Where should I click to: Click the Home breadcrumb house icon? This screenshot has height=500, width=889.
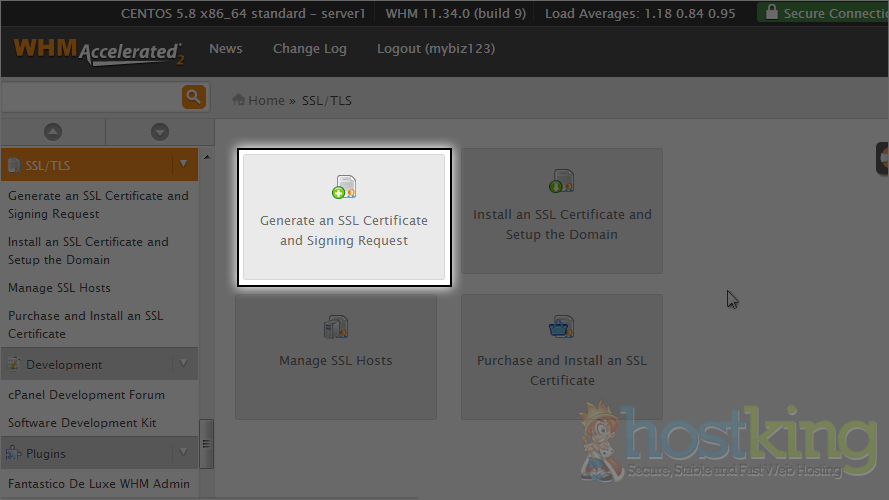[x=239, y=100]
